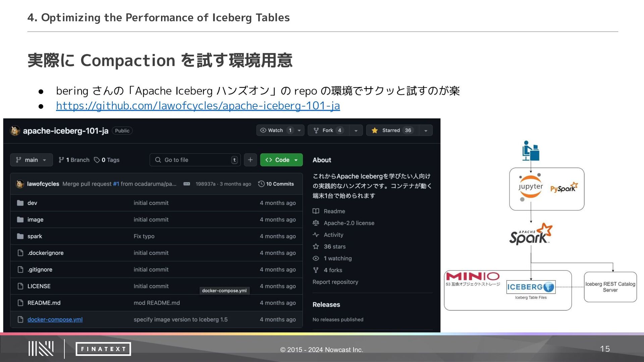
Task: Click the Releases heading
Action: pyautogui.click(x=326, y=305)
